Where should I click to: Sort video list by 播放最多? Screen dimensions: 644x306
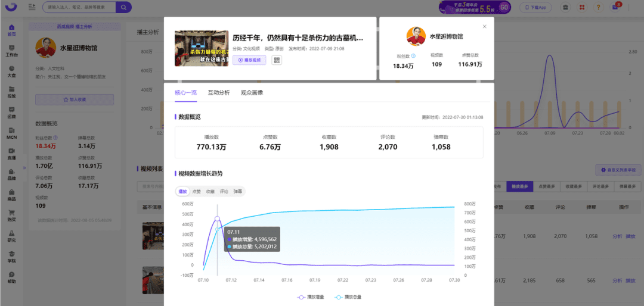(519, 186)
